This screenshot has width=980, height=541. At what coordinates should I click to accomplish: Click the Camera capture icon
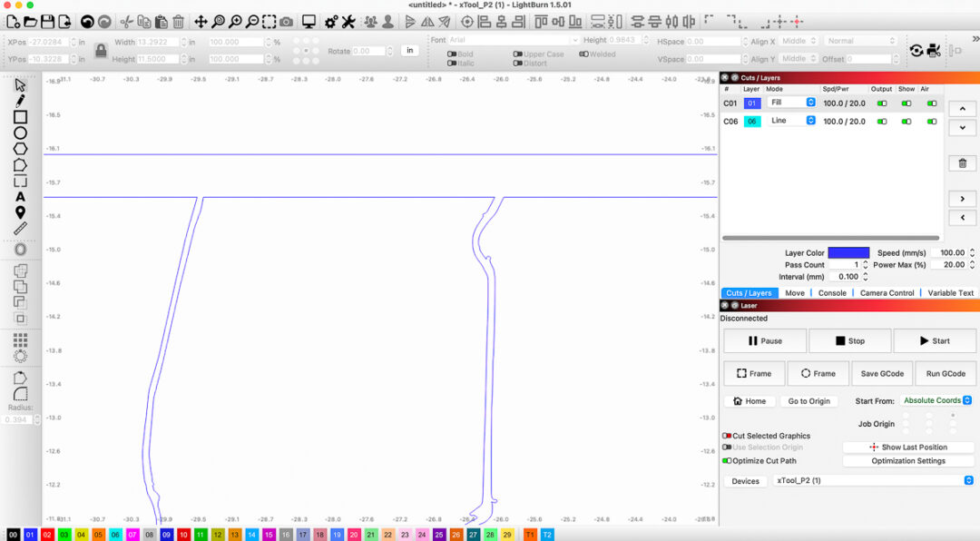point(286,22)
